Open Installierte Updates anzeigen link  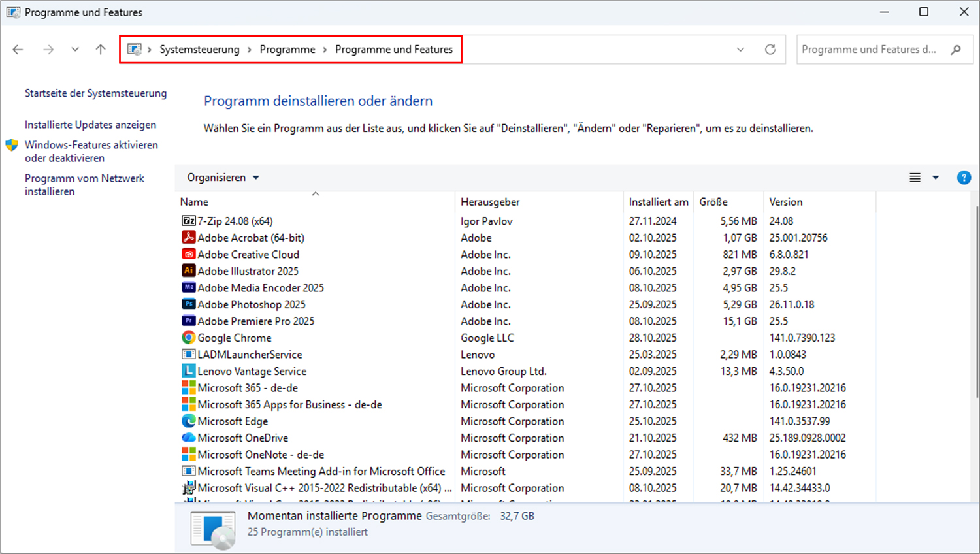tap(90, 124)
